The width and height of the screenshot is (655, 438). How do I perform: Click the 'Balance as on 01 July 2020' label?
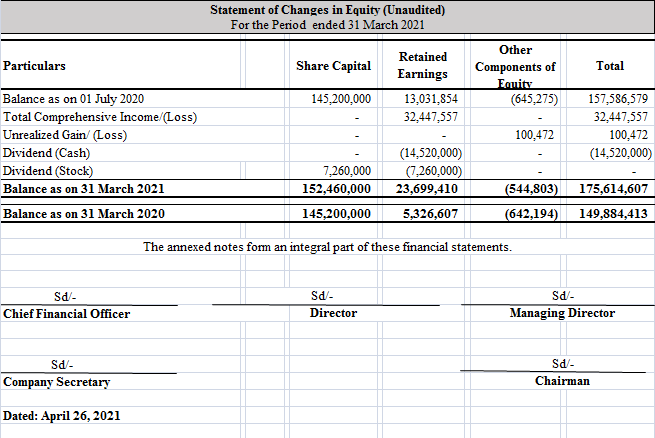click(x=75, y=100)
